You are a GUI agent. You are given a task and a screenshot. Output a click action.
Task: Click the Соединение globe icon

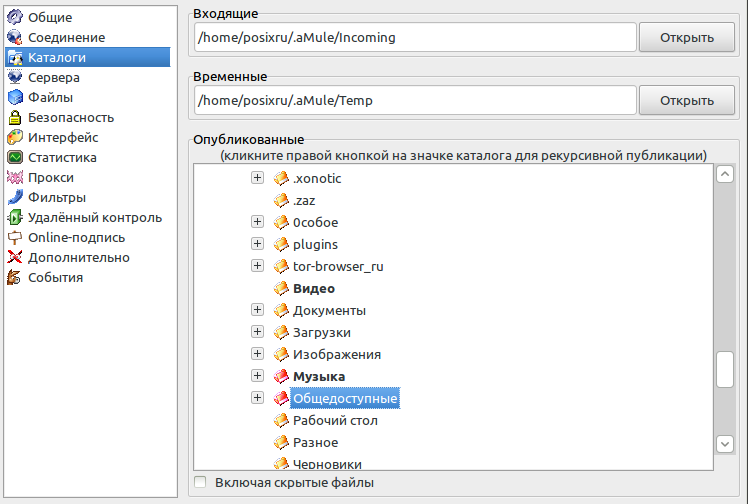click(x=15, y=37)
